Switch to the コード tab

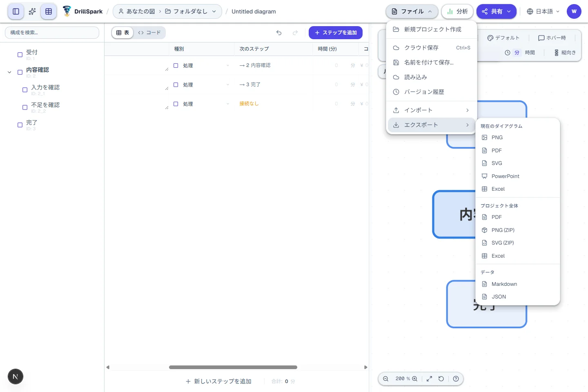click(149, 33)
